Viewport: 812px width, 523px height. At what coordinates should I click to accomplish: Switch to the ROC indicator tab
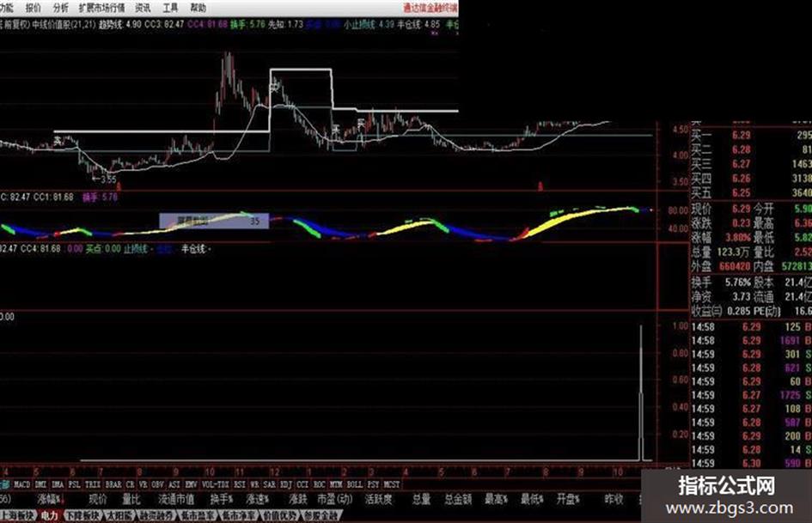click(320, 484)
